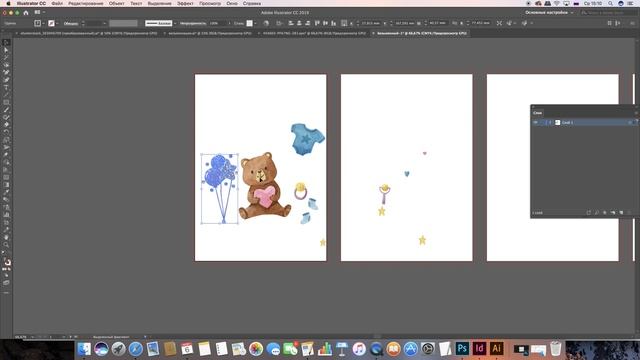The width and height of the screenshot is (640, 360).
Task: Open Spotlight search in macOS menu bar
Action: tap(610, 3)
